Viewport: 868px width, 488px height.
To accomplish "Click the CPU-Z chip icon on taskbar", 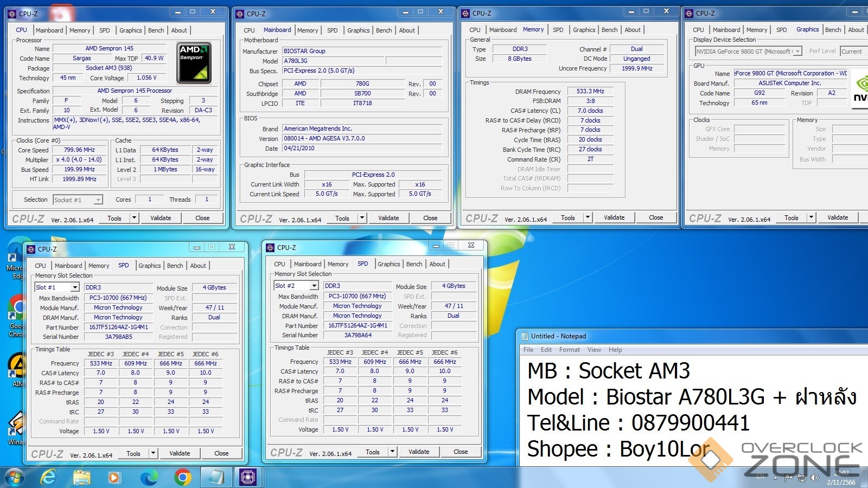I will (x=248, y=477).
